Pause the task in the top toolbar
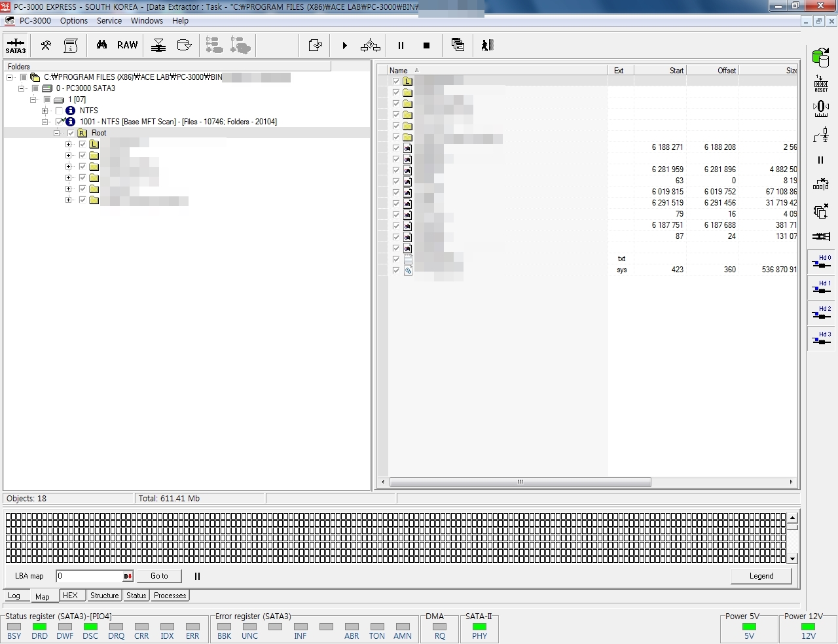838x644 pixels. (x=401, y=45)
